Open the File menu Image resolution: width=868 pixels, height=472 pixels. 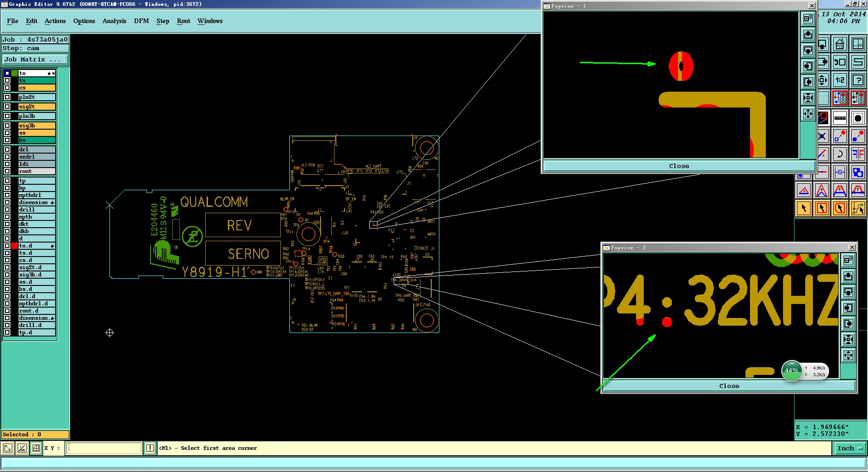pyautogui.click(x=13, y=21)
